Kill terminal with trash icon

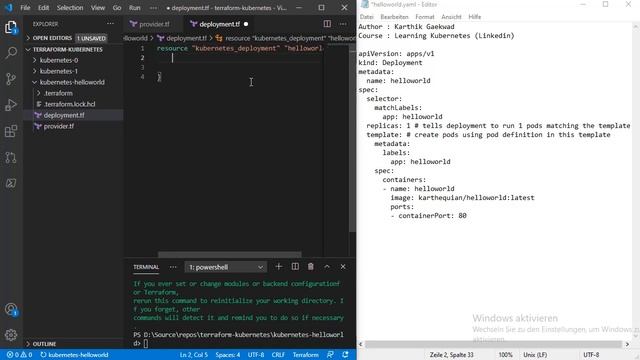click(311, 267)
